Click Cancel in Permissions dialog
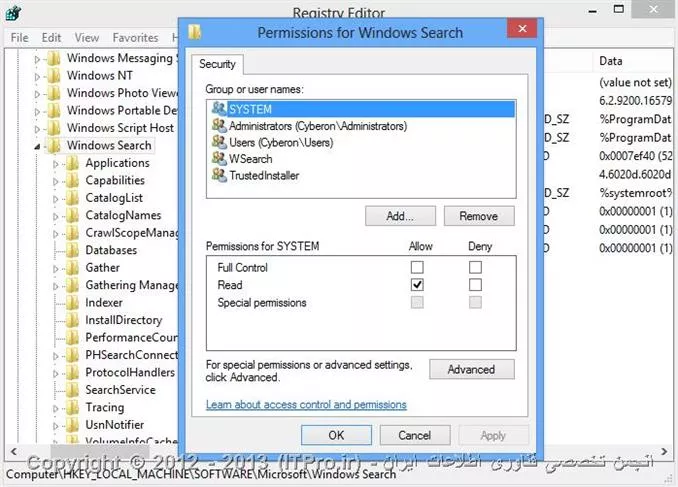Screen dimensions: 678x487 point(414,435)
